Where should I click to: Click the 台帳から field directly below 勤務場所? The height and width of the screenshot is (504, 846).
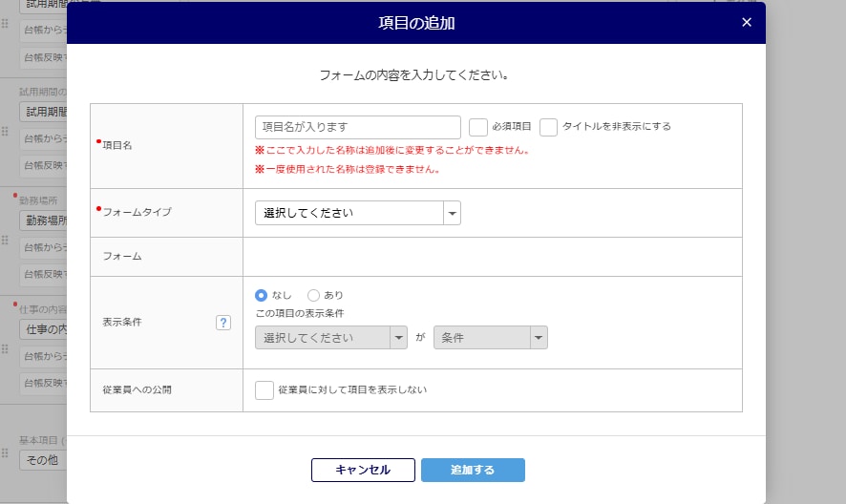[43, 247]
